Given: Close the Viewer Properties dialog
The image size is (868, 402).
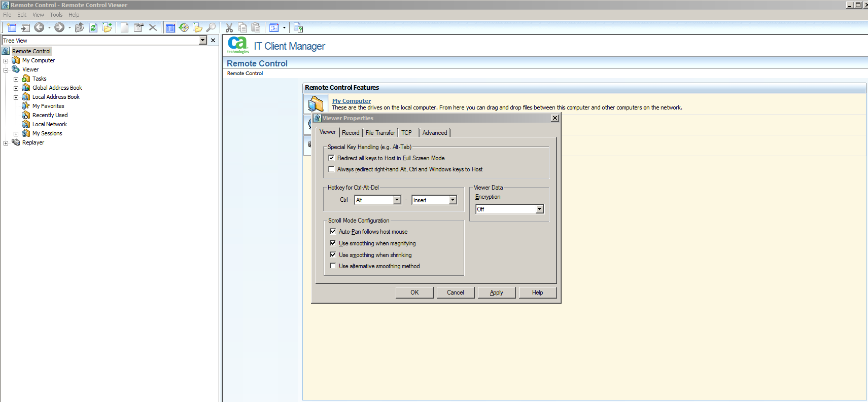Looking at the screenshot, I should pyautogui.click(x=555, y=118).
